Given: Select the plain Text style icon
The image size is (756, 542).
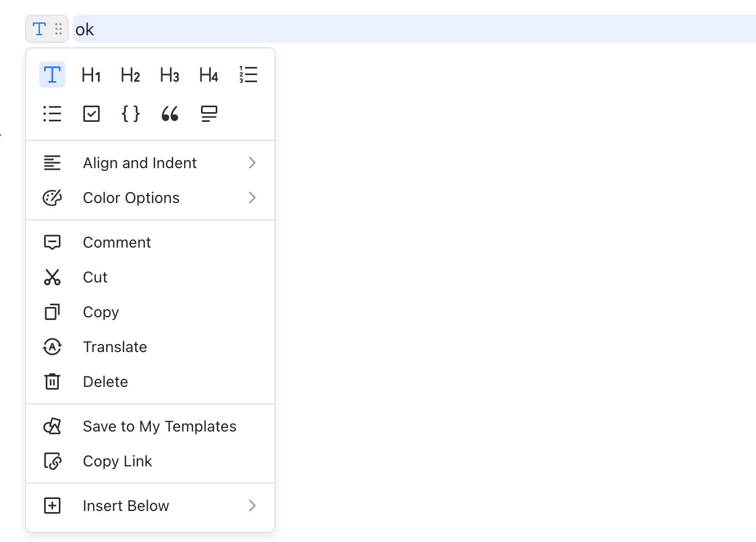Looking at the screenshot, I should tap(52, 75).
